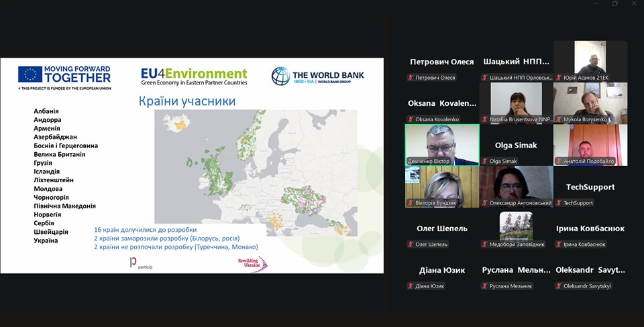644x327 pixels.
Task: Select Юрій Асанов's video tile
Action: (590, 59)
